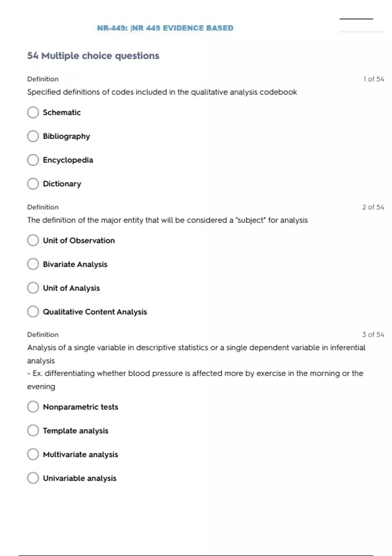Click the 54 Multiple choice questions heading
Image resolution: width=392 pixels, height=556 pixels.
(93, 56)
